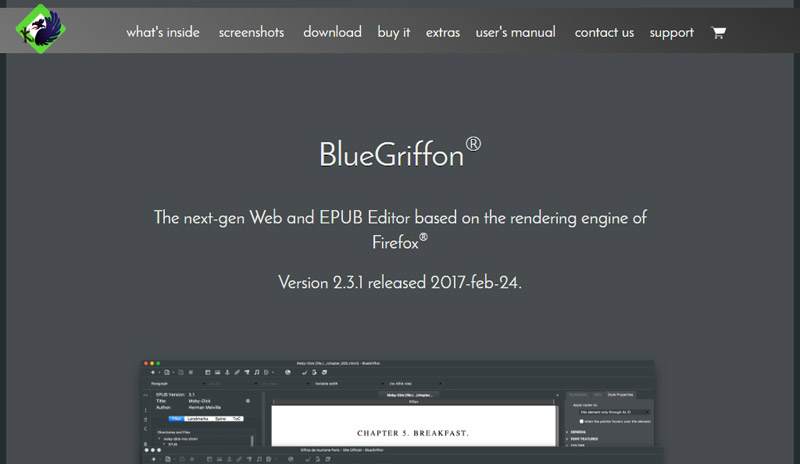Viewport: 800px width, 464px height.
Task: Go to the screenshots section
Action: pos(252,32)
